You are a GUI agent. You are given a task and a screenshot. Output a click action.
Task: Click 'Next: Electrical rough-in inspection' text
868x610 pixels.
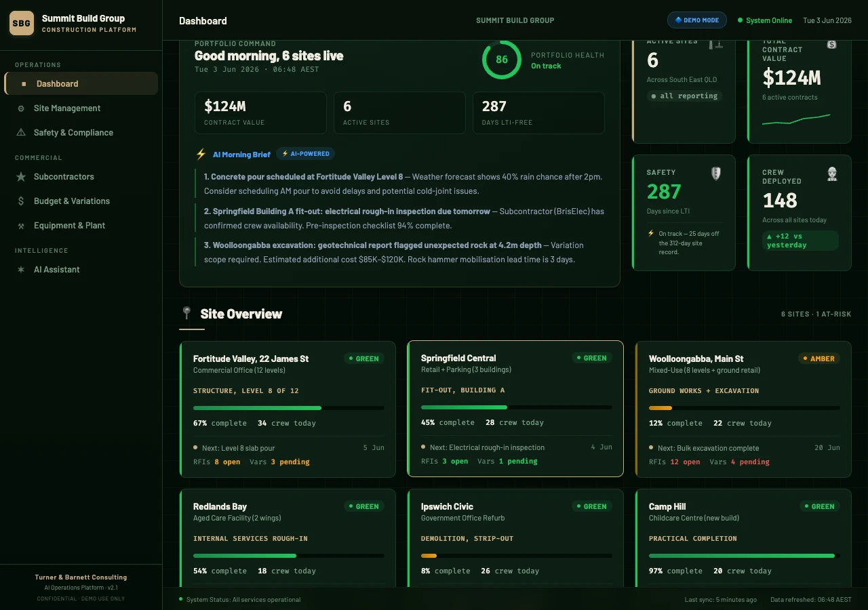pyautogui.click(x=487, y=447)
